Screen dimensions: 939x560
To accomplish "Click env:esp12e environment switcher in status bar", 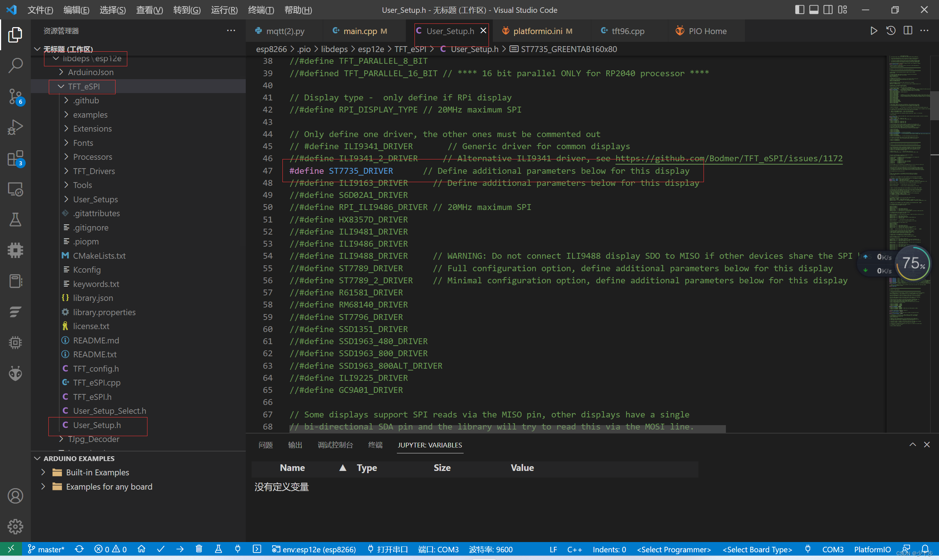I will 314,549.
